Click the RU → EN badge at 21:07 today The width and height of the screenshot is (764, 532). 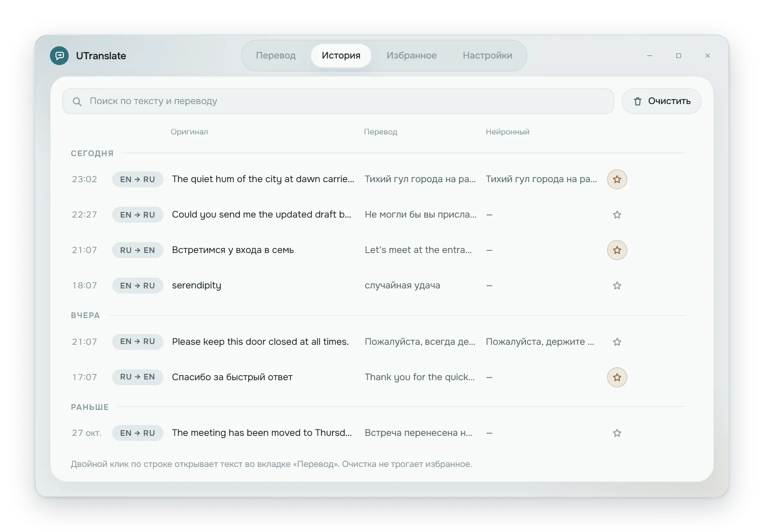(x=137, y=250)
